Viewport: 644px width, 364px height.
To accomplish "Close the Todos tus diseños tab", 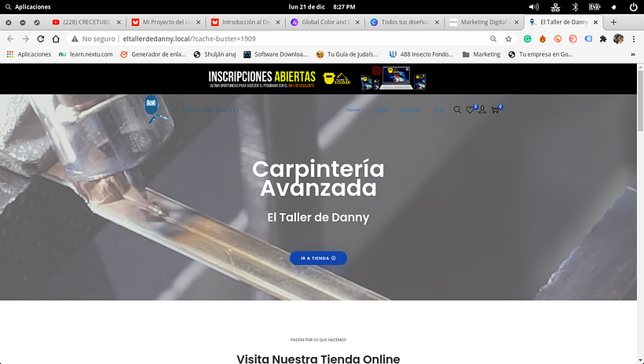I will pyautogui.click(x=437, y=22).
